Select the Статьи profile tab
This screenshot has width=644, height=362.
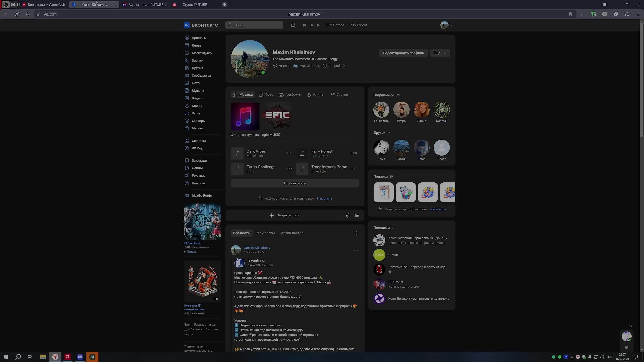[339, 95]
